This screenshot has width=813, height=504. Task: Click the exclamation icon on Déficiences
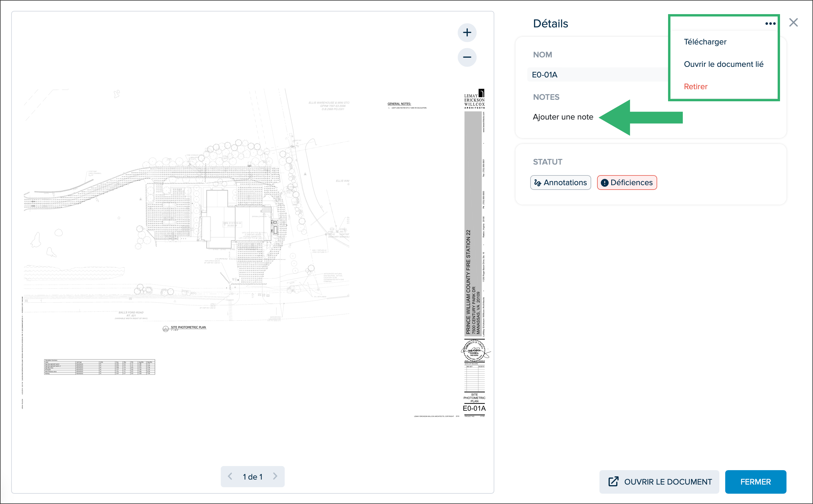pyautogui.click(x=604, y=183)
